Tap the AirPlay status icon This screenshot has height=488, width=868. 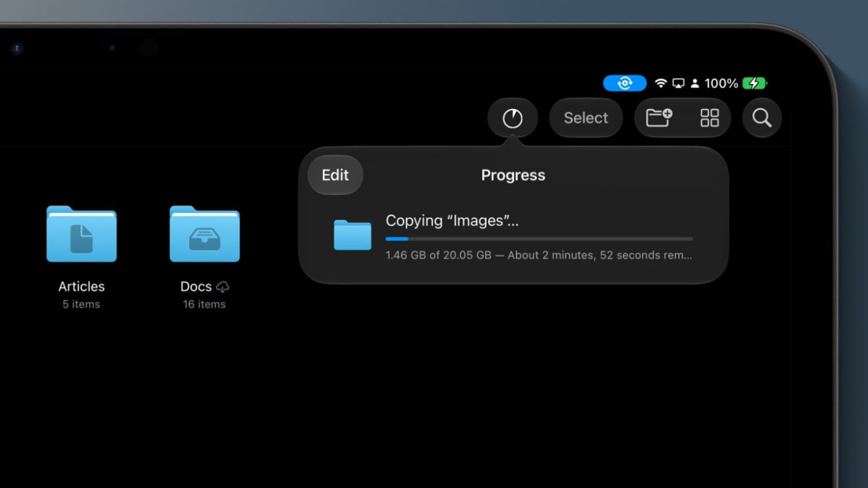point(678,83)
